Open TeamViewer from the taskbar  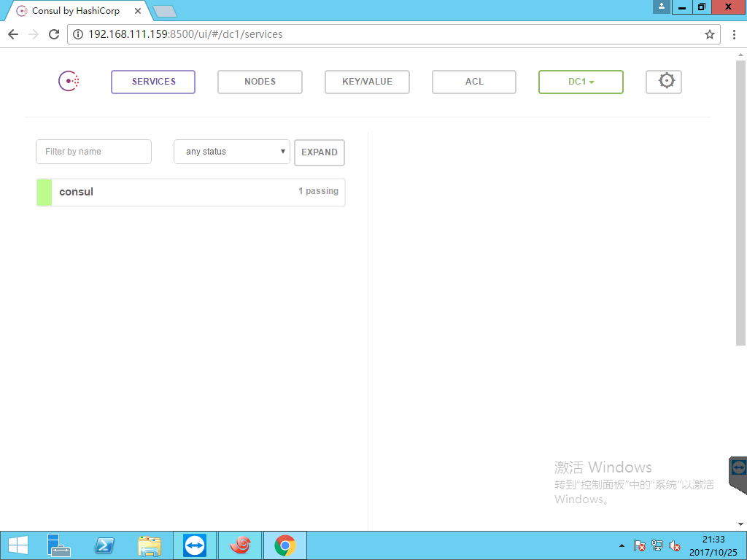pos(196,545)
